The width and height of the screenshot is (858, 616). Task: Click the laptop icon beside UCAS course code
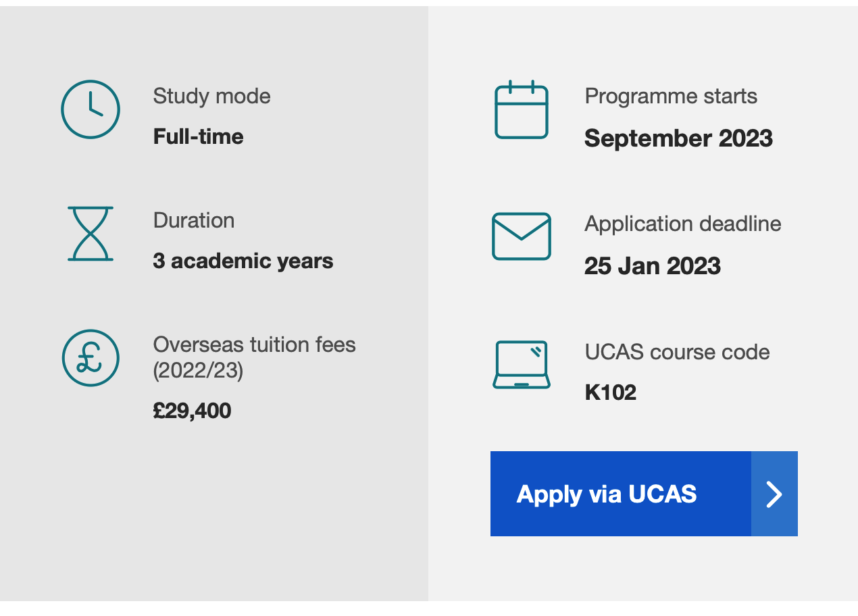point(522,365)
